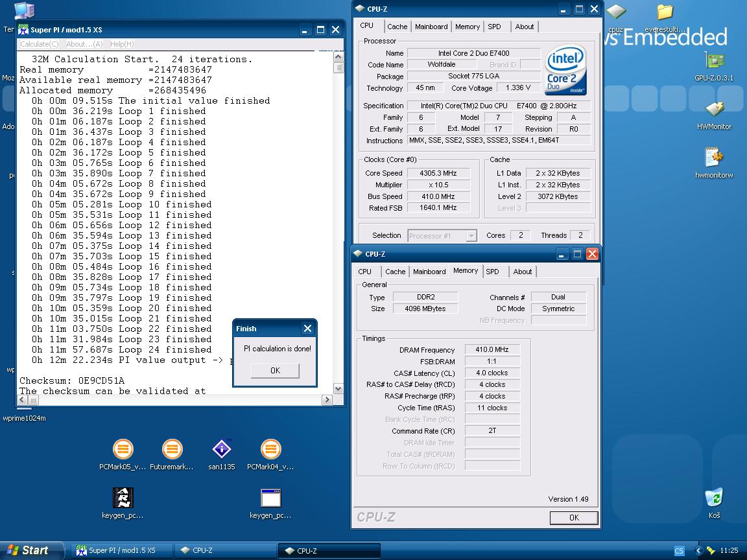747x560 pixels.
Task: Minimize the upper CPU-Z window
Action: click(563, 9)
